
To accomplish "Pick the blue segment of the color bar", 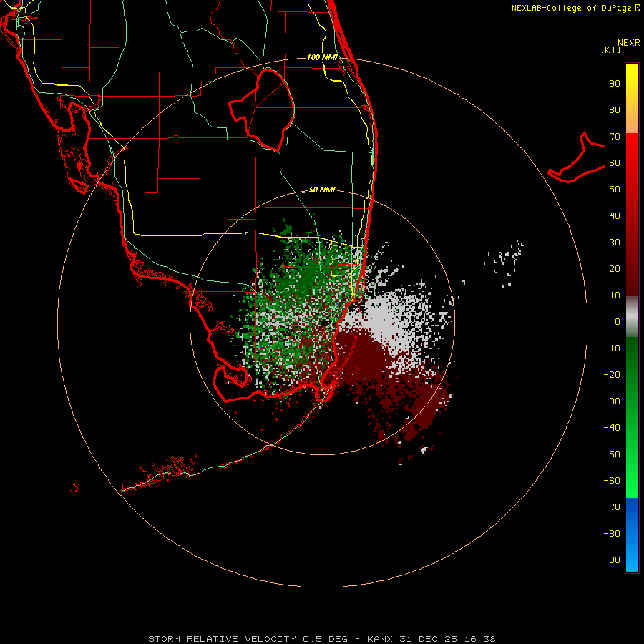I will [632, 535].
